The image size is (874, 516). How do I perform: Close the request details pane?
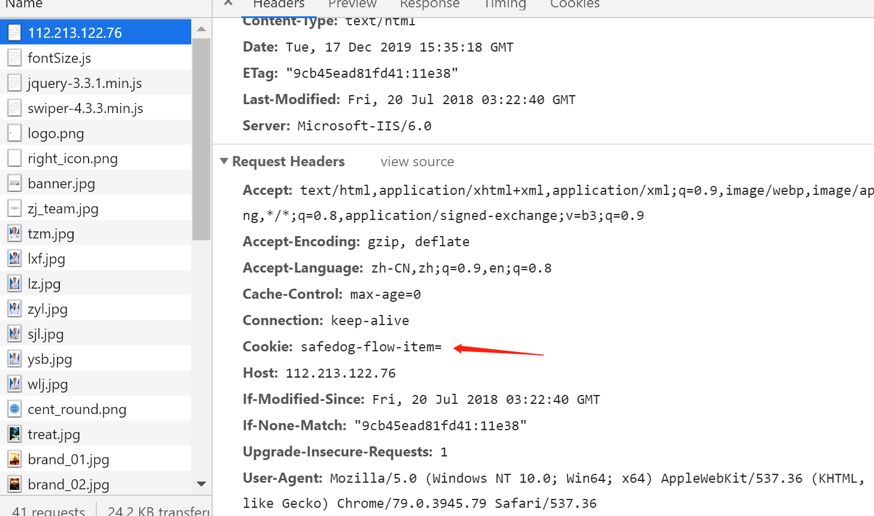click(229, 3)
